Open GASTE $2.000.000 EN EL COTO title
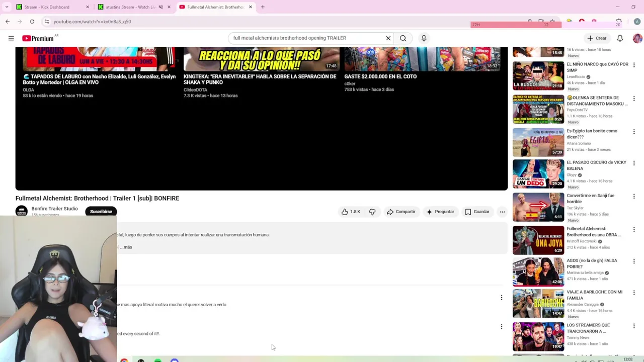Viewport: 644px width, 362px height. [380, 76]
